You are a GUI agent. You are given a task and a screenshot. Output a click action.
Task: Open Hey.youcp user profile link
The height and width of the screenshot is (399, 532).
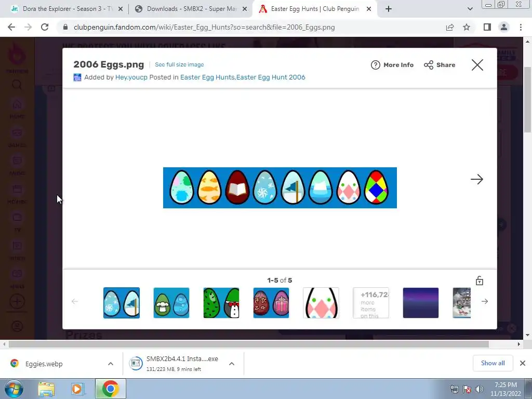click(131, 77)
